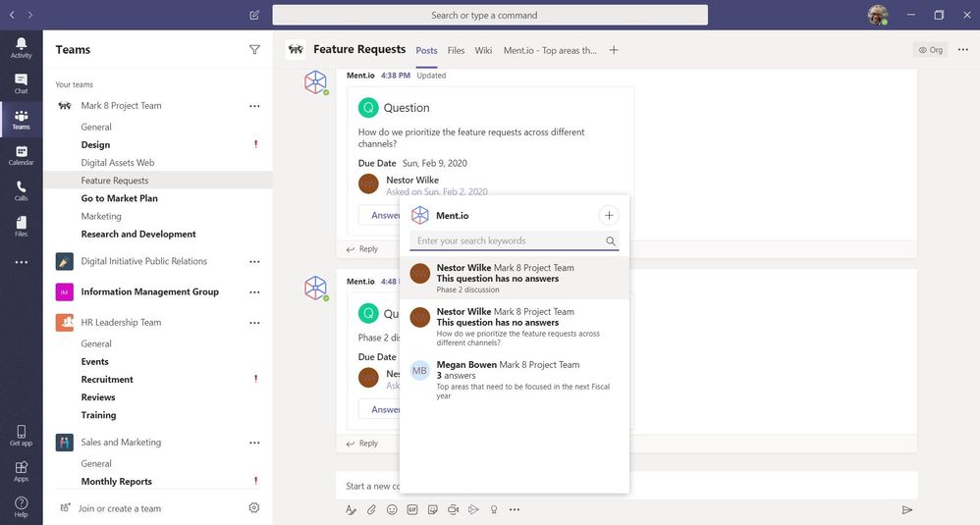Open the Digital Assets Web channel
Screen dimensions: 980x525
[x=118, y=162]
